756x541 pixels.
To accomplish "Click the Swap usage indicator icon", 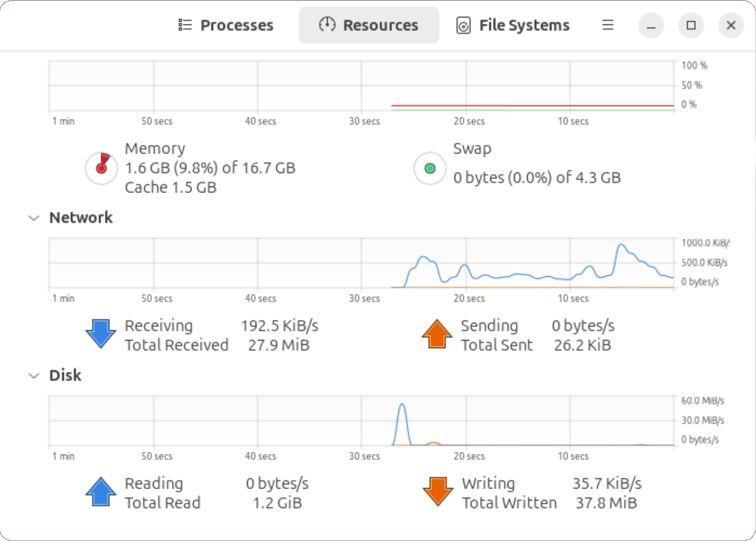I will click(x=429, y=169).
